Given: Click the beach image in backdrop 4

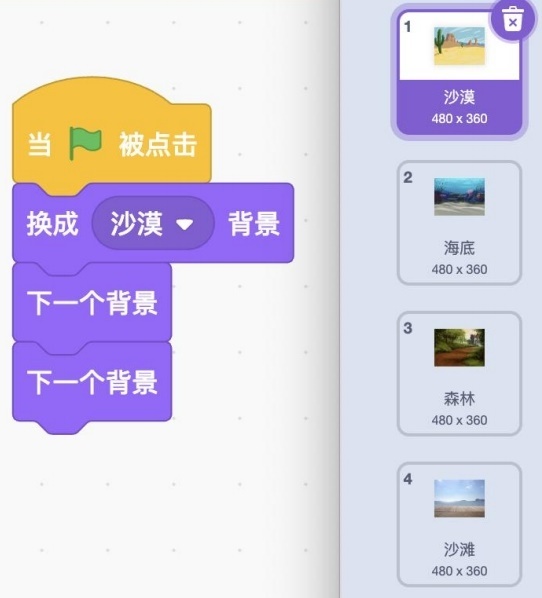Looking at the screenshot, I should (460, 498).
